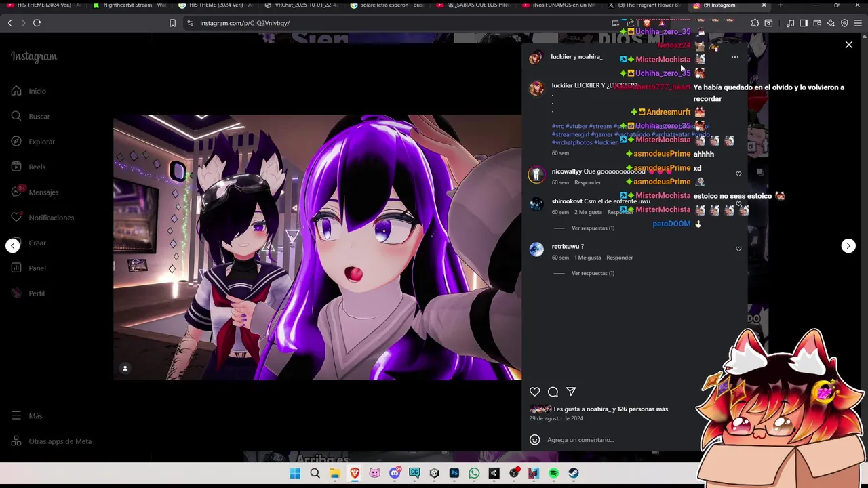
Task: Open Spotify from the taskbar
Action: (x=554, y=474)
